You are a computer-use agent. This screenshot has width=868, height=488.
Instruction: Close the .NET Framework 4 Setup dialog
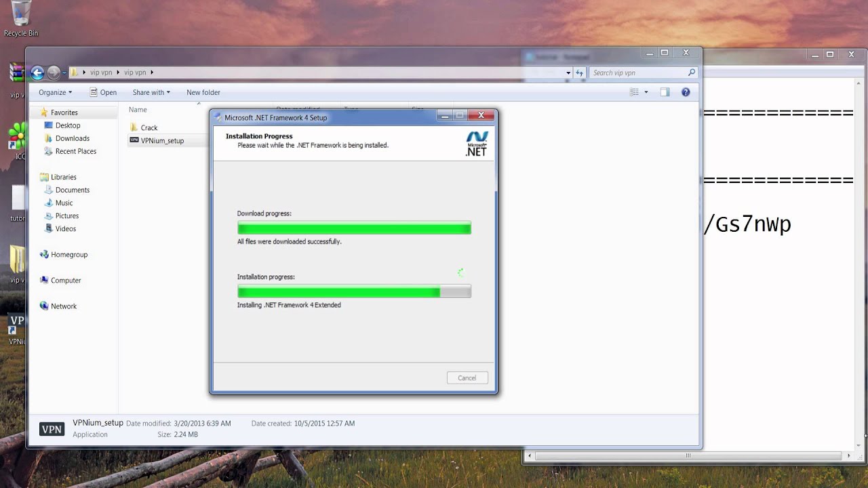pos(481,116)
